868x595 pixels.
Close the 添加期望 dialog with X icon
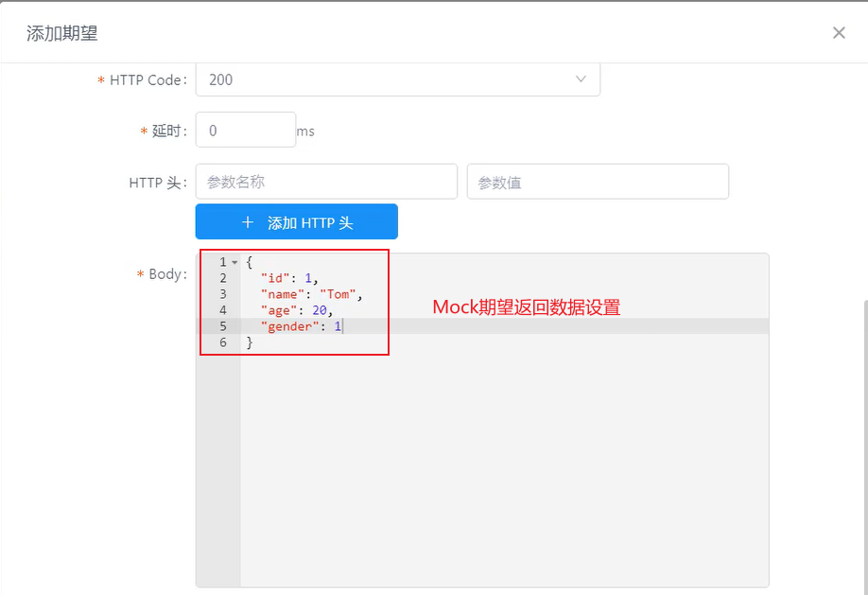pos(839,33)
